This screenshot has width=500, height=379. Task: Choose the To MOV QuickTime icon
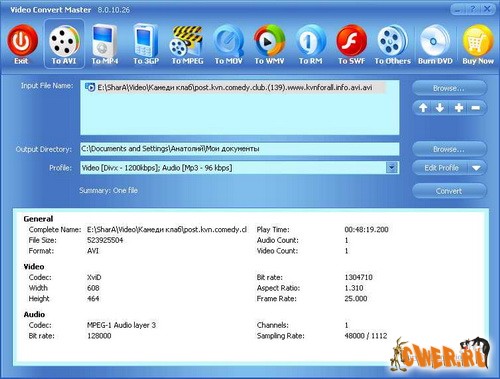[228, 41]
